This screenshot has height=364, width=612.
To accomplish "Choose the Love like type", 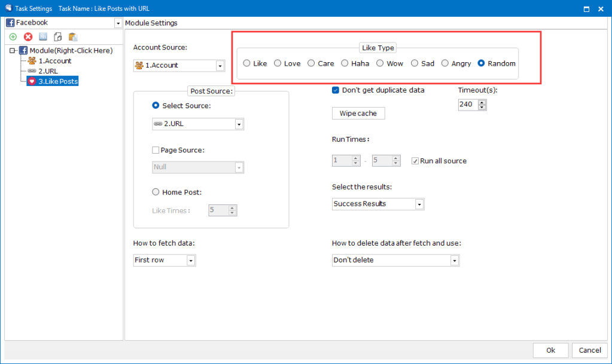I will click(x=278, y=63).
